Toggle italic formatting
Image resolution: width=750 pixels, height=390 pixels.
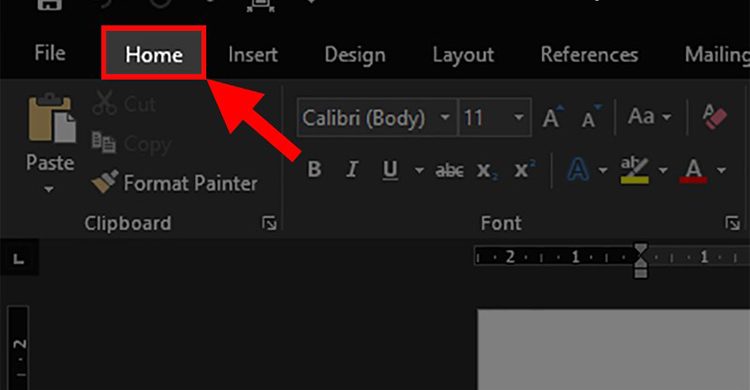[352, 169]
